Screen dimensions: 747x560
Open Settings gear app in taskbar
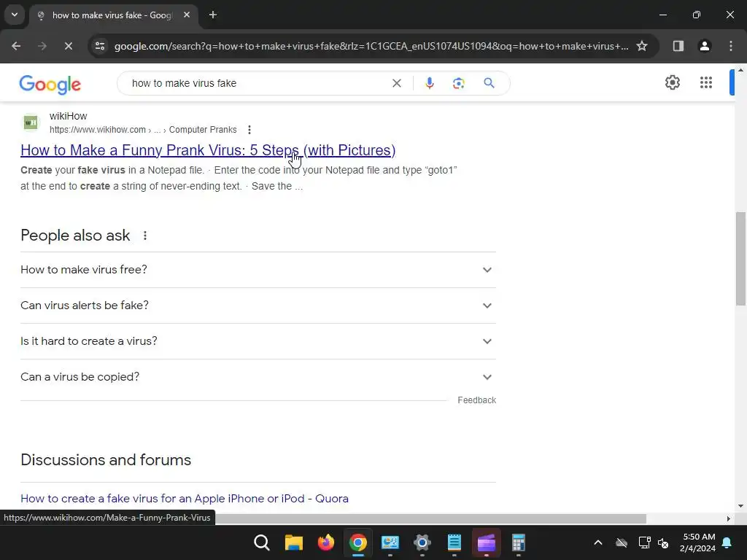[422, 542]
